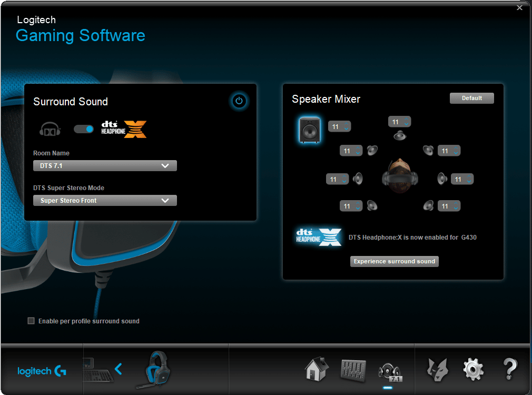Open the equalizer mixer settings icon
This screenshot has height=395, width=532.
click(353, 371)
